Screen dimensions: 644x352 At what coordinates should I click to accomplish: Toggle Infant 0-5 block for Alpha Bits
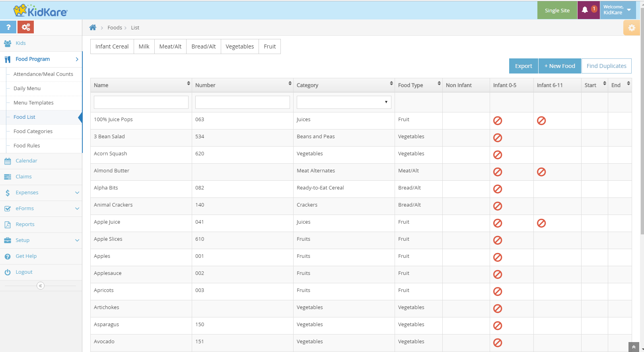(x=498, y=189)
